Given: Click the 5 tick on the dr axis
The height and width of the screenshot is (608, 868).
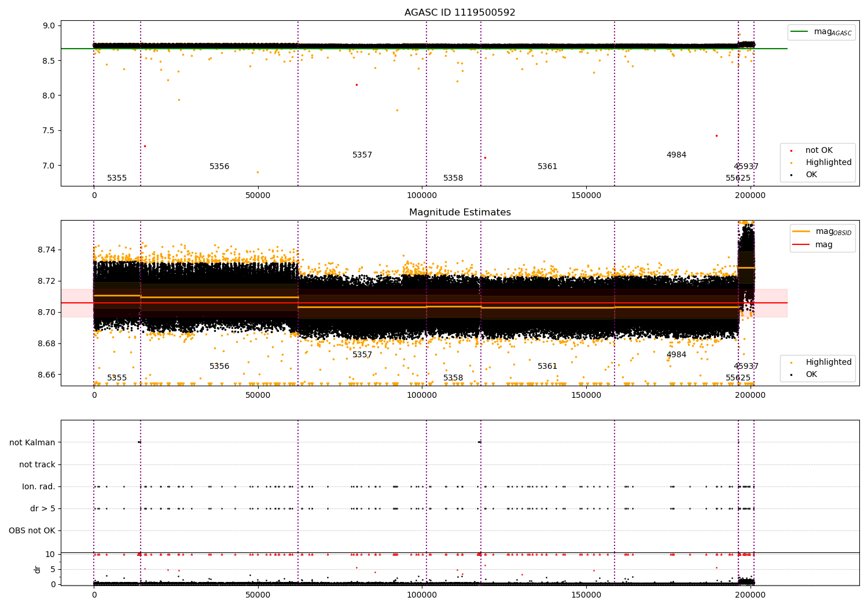Looking at the screenshot, I should [x=53, y=569].
